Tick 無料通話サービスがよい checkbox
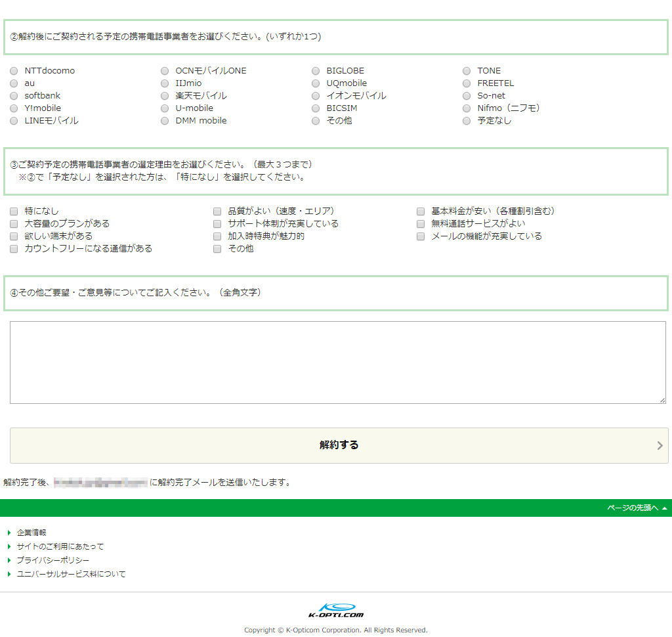 click(421, 223)
